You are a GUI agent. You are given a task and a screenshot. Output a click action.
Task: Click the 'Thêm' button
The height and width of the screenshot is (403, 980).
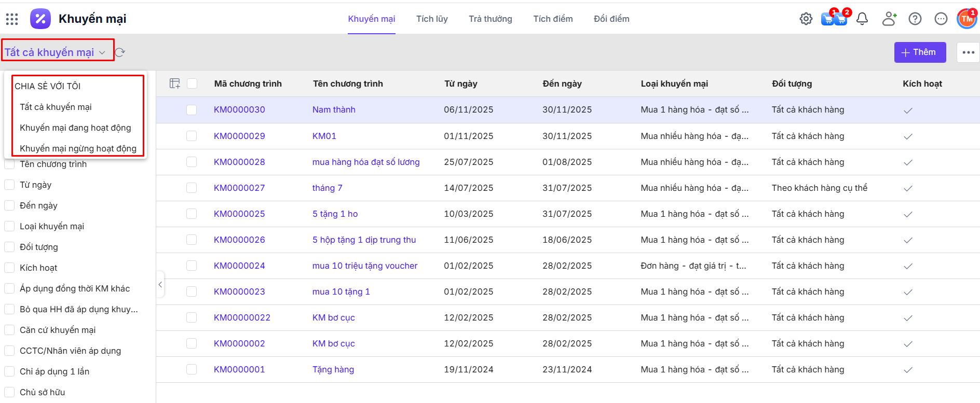920,52
